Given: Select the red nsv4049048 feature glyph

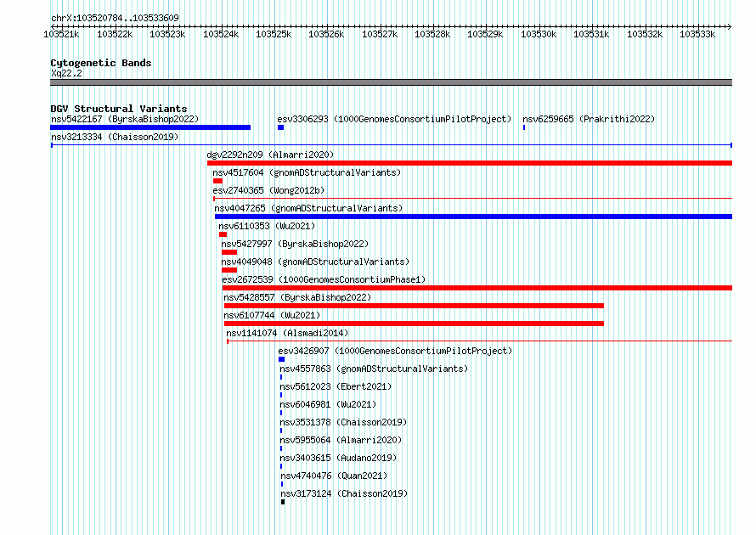Looking at the screenshot, I should pos(229,270).
